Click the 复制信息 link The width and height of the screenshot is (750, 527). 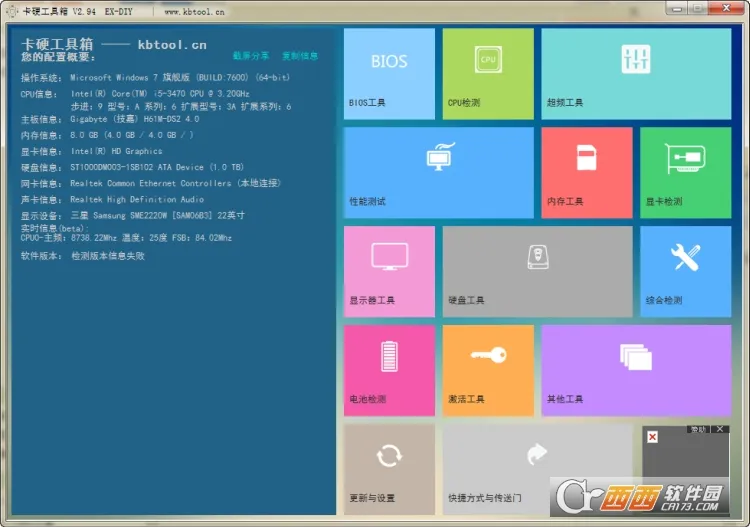tap(300, 56)
